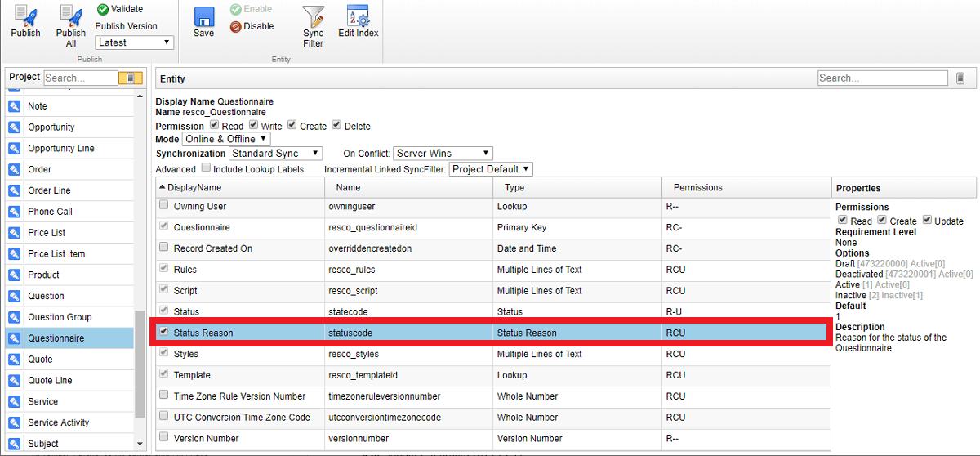Open the Incremental Linked SyncFilter dropdown
980x456 pixels.
click(x=491, y=169)
